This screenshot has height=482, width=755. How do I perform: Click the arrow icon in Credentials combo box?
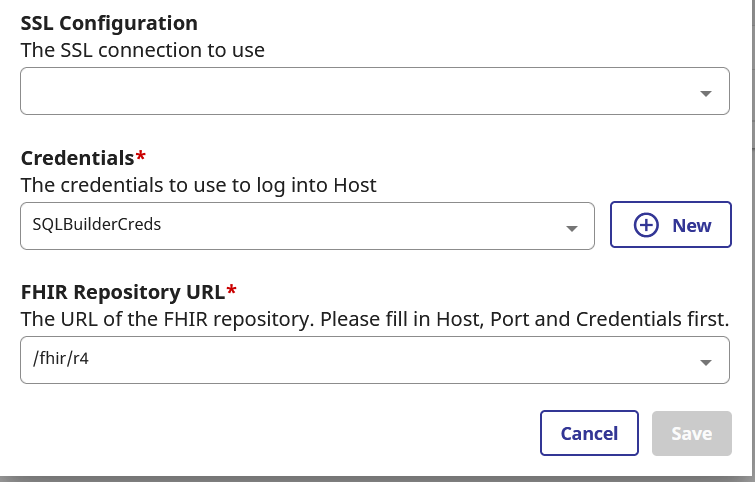(572, 228)
